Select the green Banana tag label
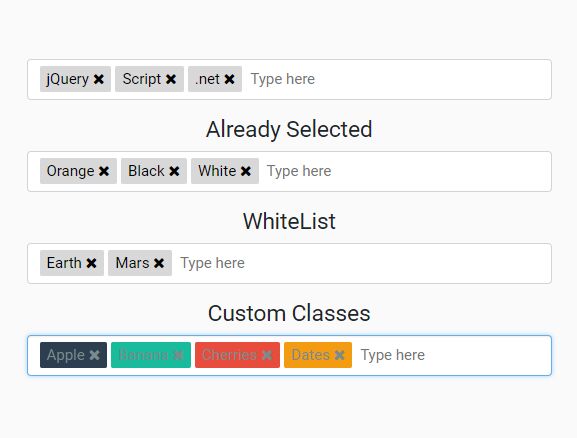Image resolution: width=577 pixels, height=438 pixels. pos(144,355)
